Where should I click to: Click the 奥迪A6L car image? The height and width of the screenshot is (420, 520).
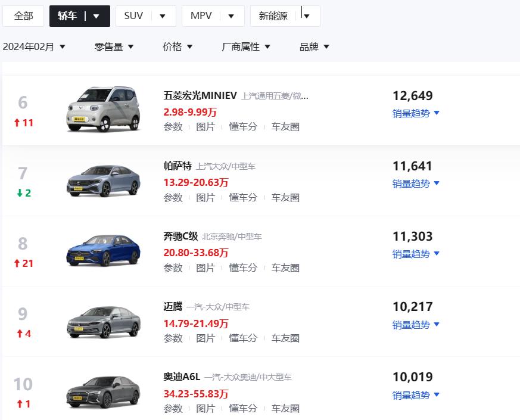tap(103, 392)
